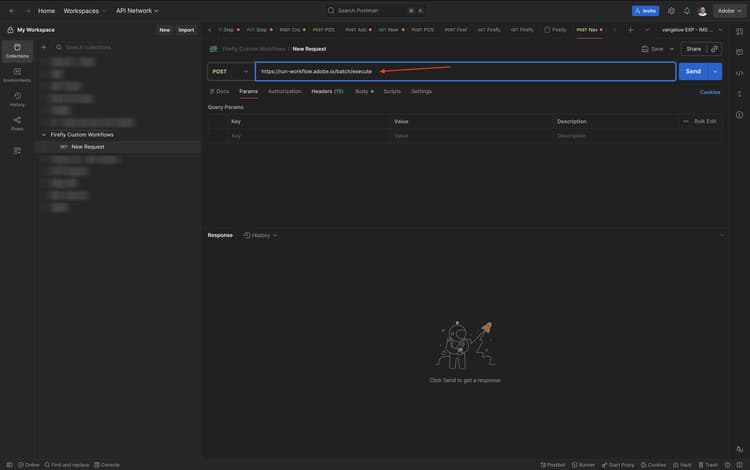This screenshot has width=750, height=470.
Task: Open Vault from the status bar
Action: (x=682, y=465)
